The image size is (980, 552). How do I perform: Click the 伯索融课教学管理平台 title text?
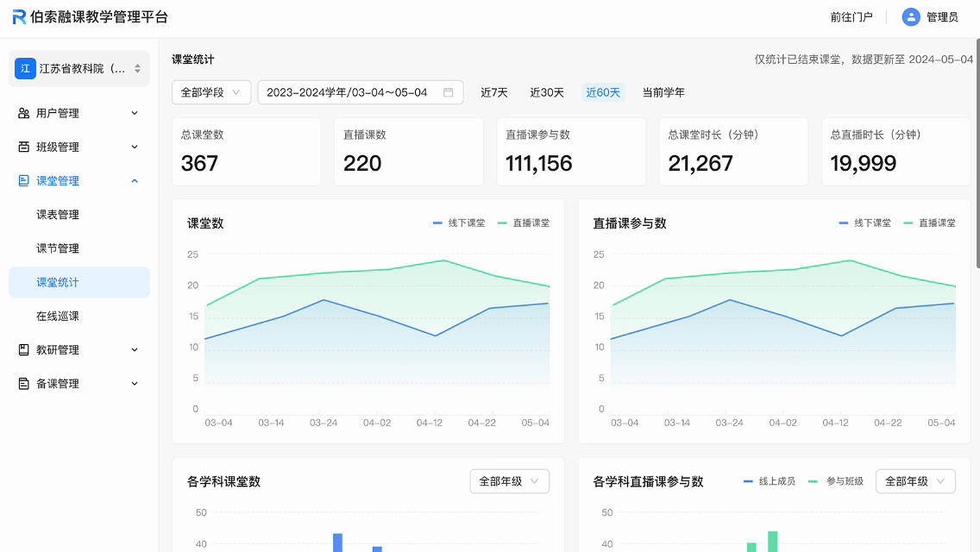[x=99, y=17]
